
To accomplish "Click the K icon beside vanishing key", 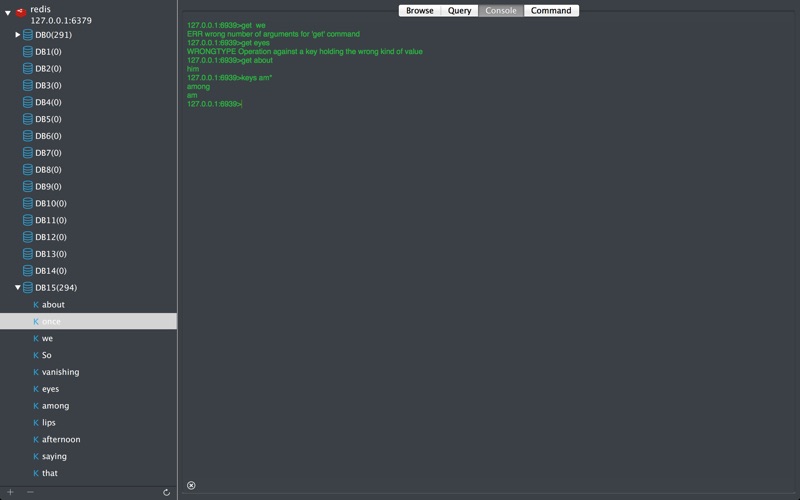I will pos(36,372).
